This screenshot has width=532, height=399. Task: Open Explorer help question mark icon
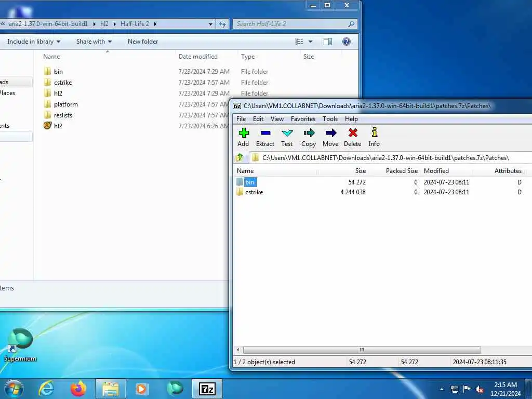click(347, 42)
